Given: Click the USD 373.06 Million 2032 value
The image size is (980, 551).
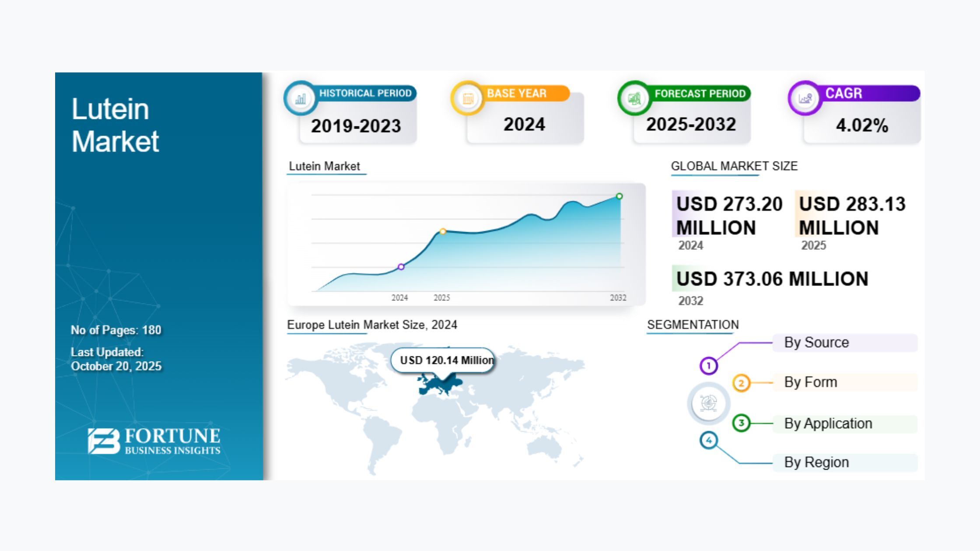Looking at the screenshot, I should [x=772, y=279].
